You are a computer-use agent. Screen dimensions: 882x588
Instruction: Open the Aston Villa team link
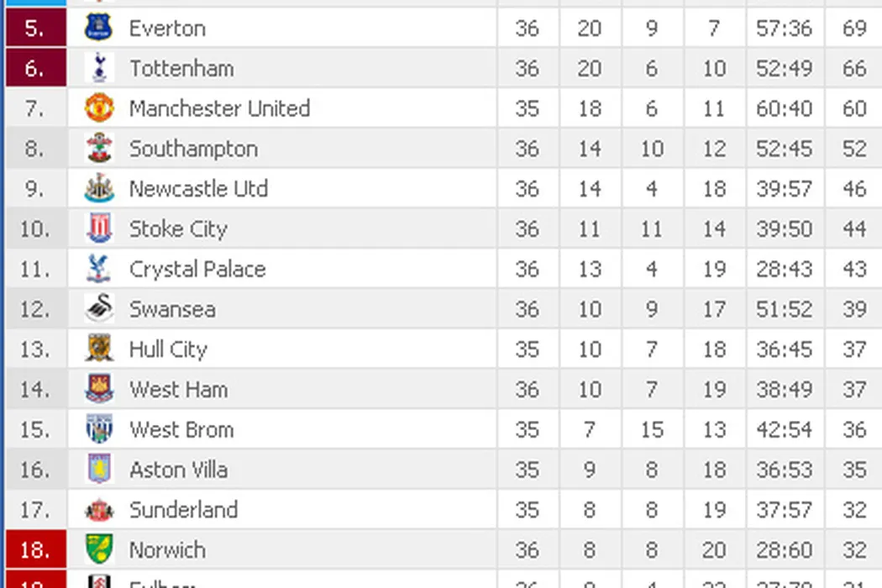[178, 470]
